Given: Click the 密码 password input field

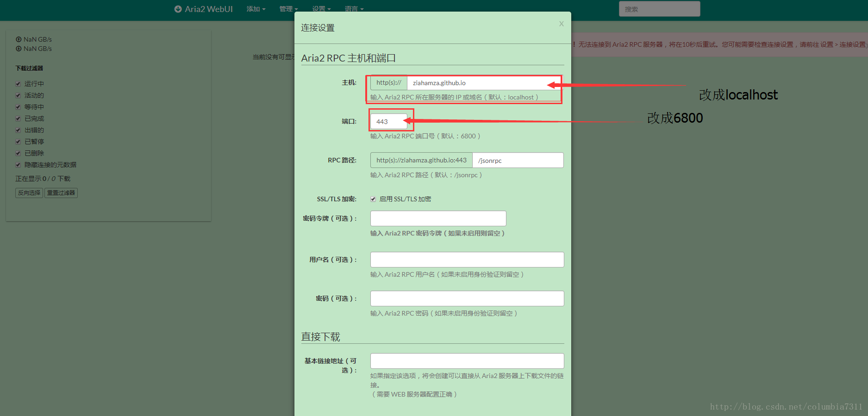Looking at the screenshot, I should [467, 298].
